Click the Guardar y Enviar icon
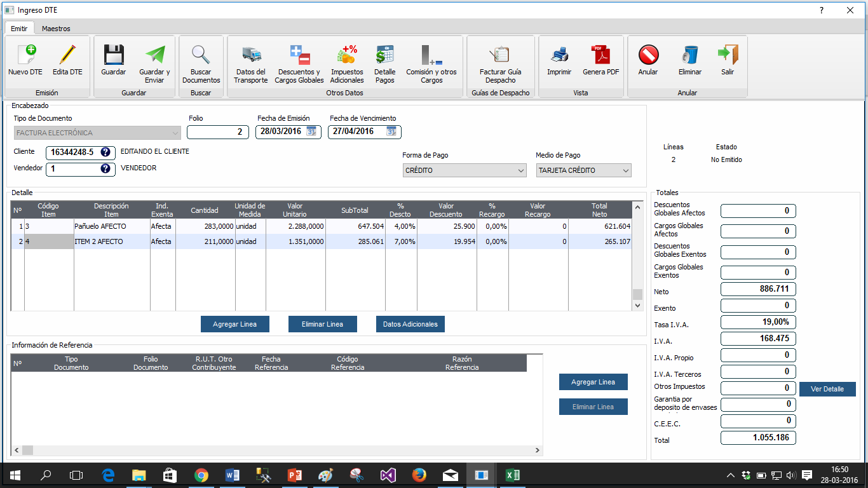The image size is (868, 488). pos(154,55)
